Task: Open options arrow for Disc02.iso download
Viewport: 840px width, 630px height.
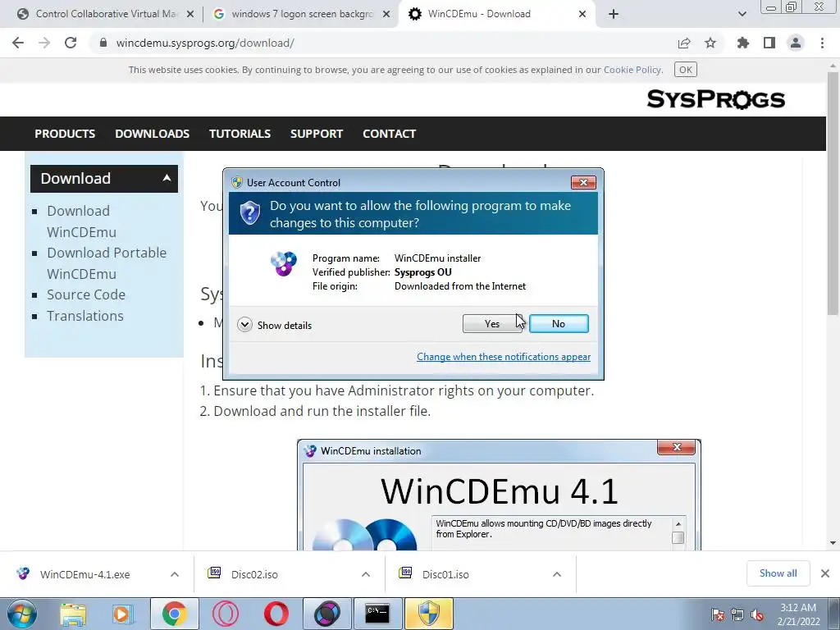Action: pos(366,574)
